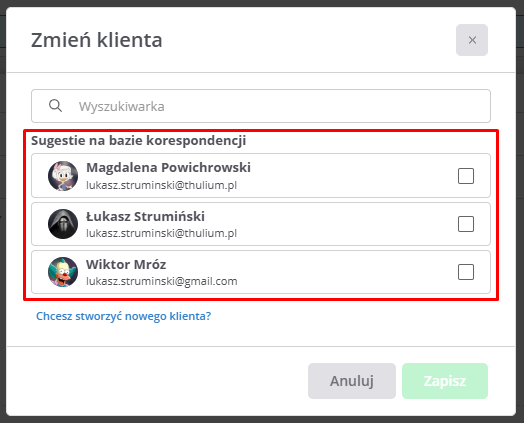The width and height of the screenshot is (524, 423).
Task: Select the Łukasz Strumiński name text
Action: coord(145,216)
